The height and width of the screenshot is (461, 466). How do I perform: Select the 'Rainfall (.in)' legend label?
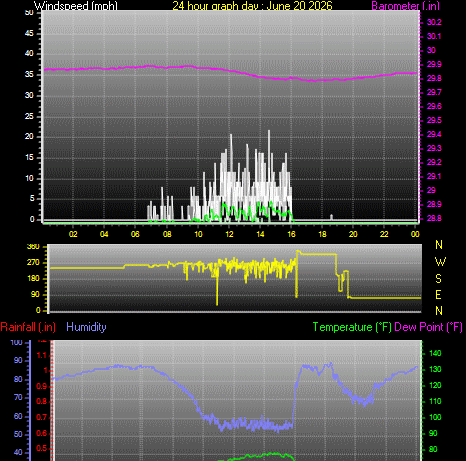click(x=28, y=327)
